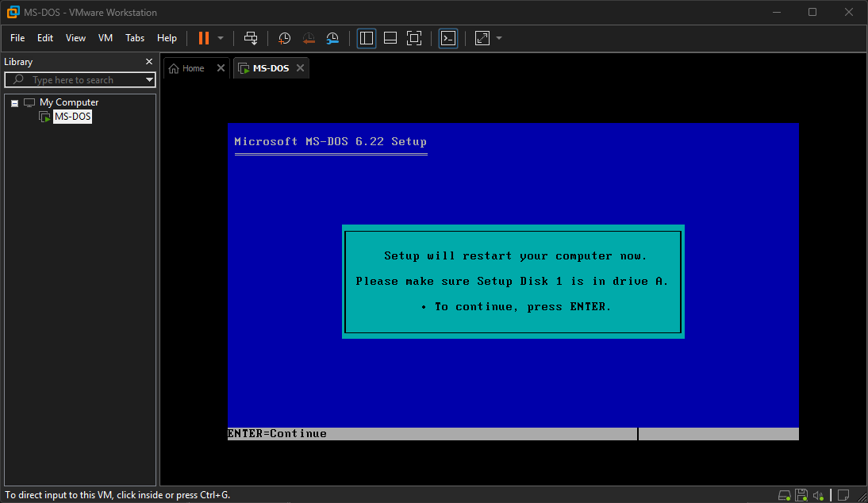Enter full screen mode
The image size is (868, 503).
(x=413, y=38)
